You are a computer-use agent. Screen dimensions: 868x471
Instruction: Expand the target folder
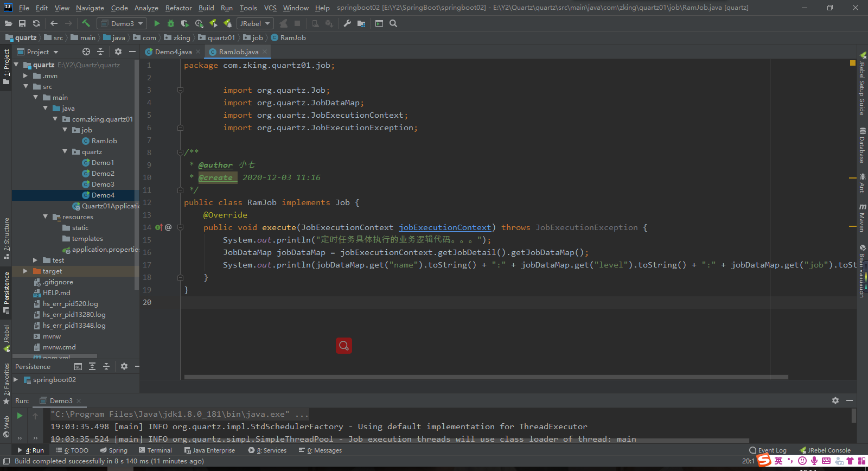pyautogui.click(x=25, y=271)
